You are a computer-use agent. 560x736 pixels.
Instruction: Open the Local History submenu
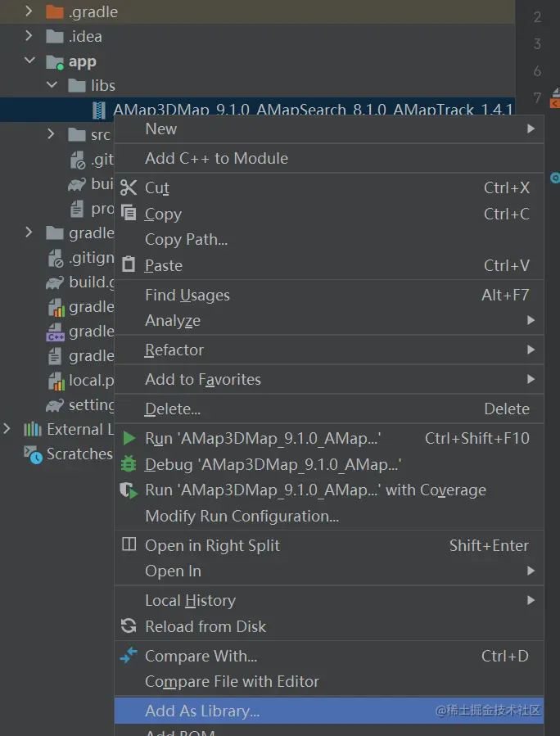(x=329, y=601)
